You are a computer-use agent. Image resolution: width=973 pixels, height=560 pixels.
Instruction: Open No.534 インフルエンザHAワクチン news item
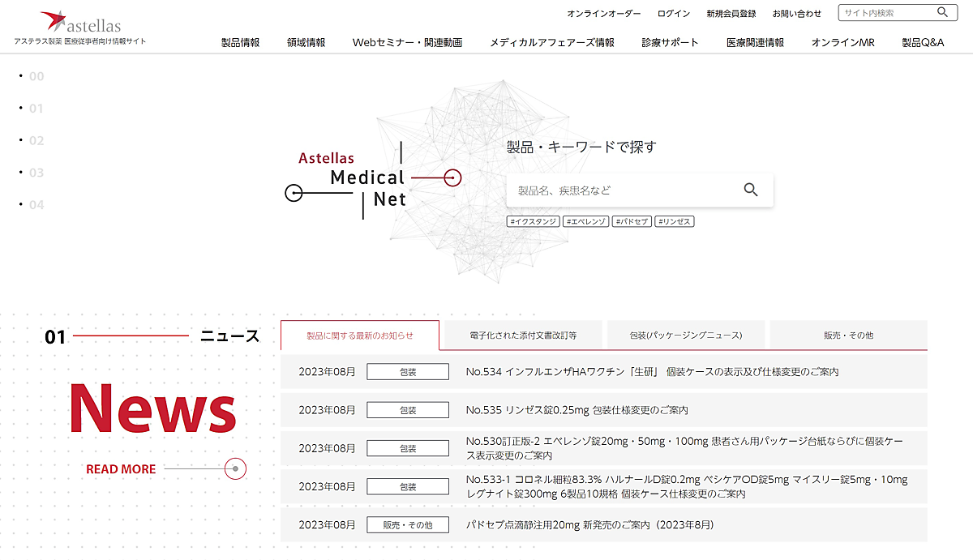pos(652,372)
